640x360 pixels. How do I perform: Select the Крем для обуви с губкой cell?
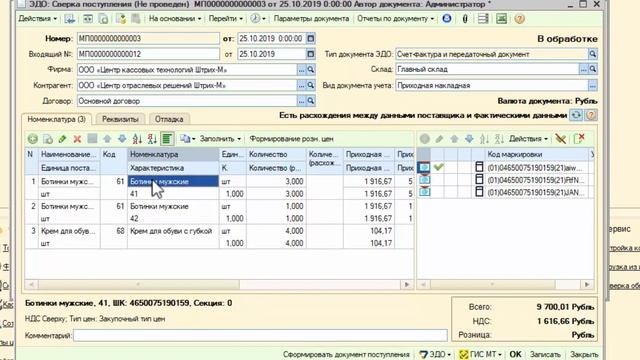[173, 231]
